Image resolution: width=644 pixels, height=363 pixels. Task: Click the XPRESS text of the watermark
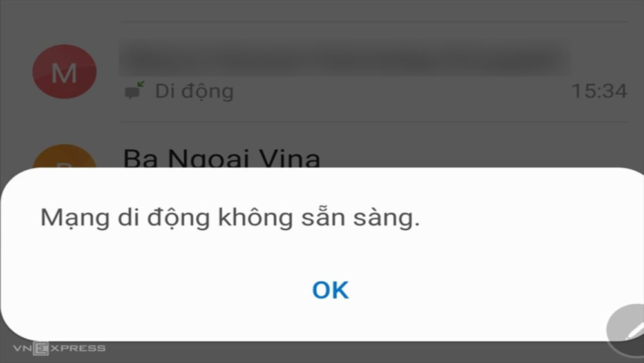click(77, 349)
